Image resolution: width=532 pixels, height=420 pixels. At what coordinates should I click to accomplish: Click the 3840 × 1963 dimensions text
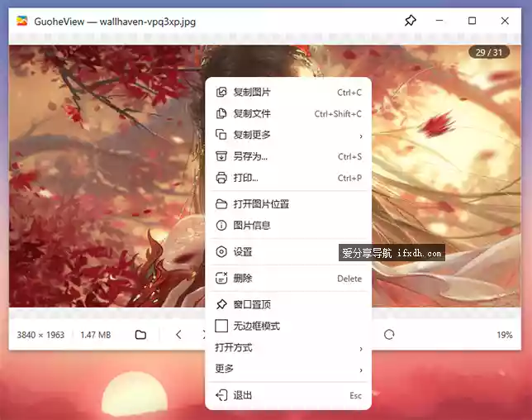[40, 335]
